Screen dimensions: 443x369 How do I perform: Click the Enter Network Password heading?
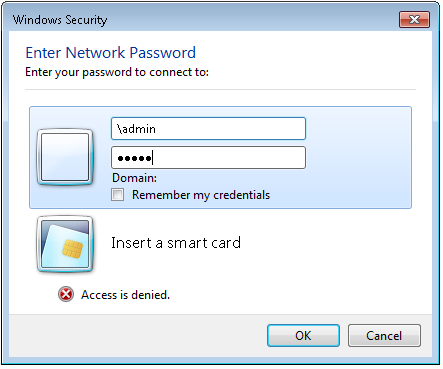pos(111,53)
